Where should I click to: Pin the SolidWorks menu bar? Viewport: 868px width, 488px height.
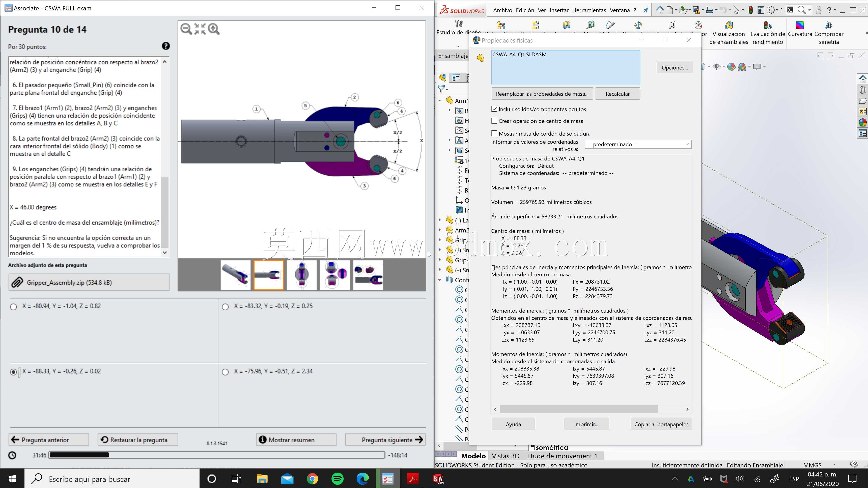tap(646, 10)
